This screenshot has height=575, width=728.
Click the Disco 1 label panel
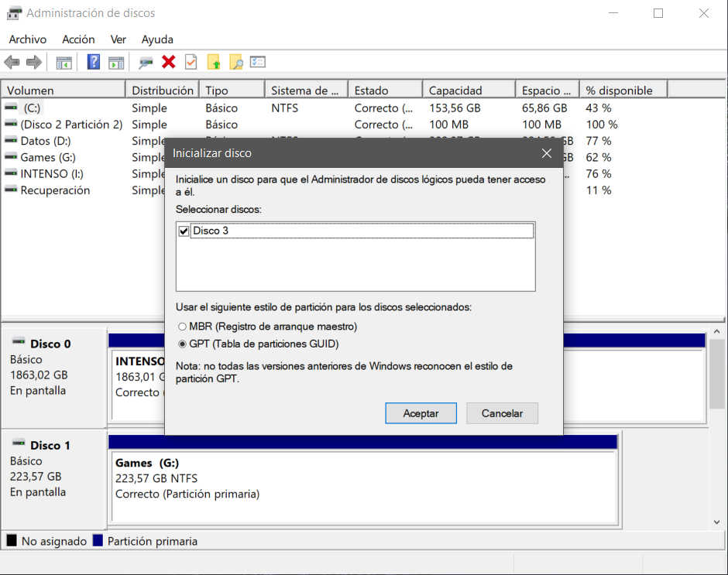tap(54, 479)
